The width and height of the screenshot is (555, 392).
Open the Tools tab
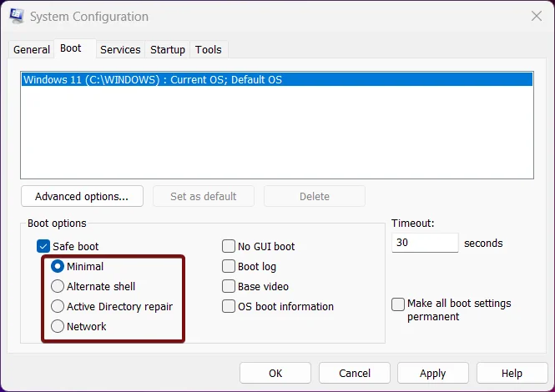209,49
